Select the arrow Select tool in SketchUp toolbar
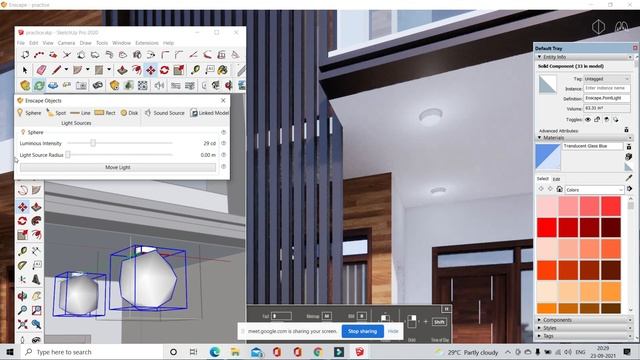 [25, 70]
